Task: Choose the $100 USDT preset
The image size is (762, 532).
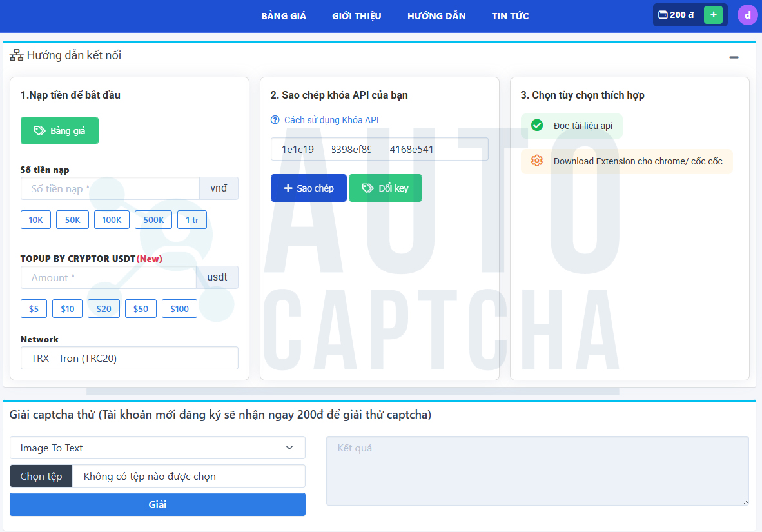Action: click(x=179, y=308)
